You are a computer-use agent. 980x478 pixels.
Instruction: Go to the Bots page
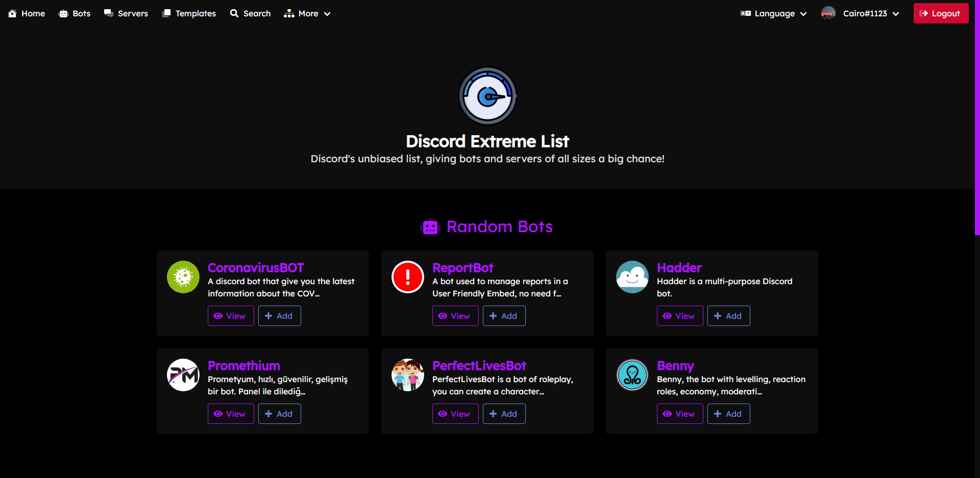point(75,13)
